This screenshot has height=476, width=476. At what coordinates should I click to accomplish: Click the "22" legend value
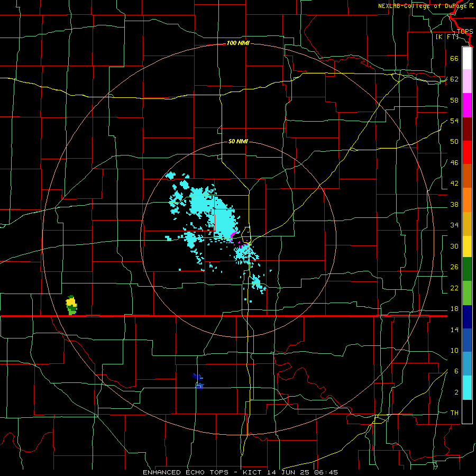point(454,288)
